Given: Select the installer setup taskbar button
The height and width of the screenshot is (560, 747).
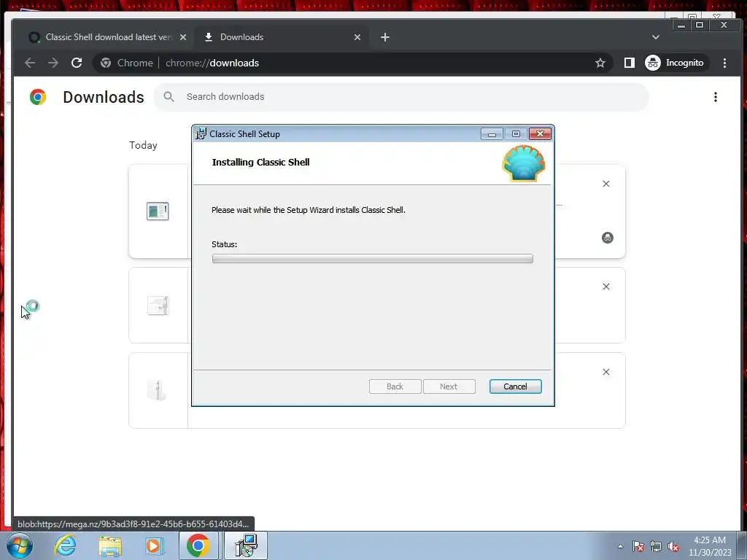Looking at the screenshot, I should click(246, 545).
